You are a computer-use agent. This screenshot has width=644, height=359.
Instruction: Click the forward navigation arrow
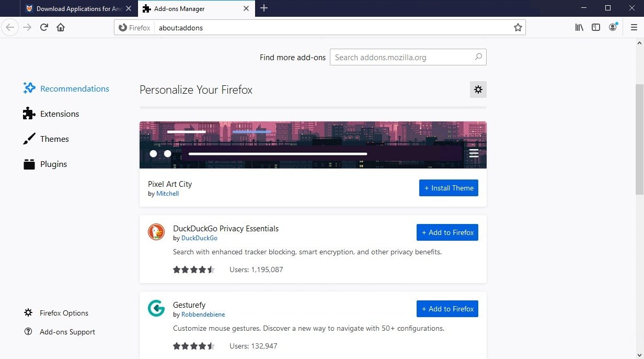coord(27,27)
